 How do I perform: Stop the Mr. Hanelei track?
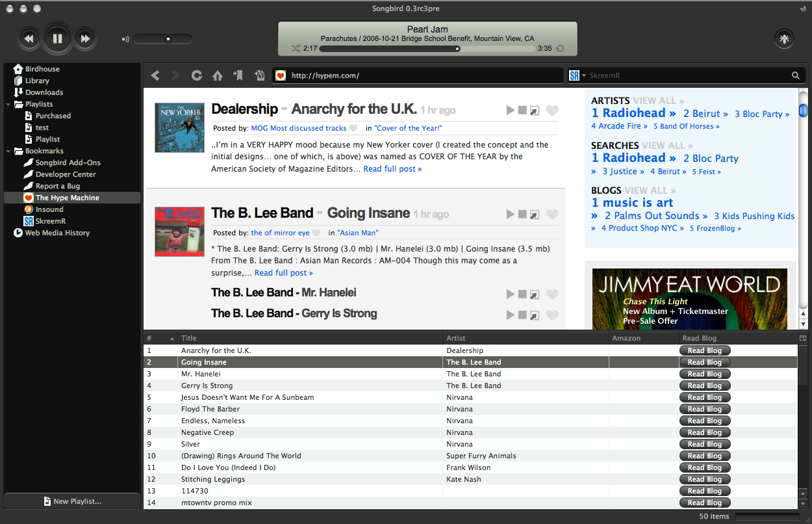click(x=522, y=295)
